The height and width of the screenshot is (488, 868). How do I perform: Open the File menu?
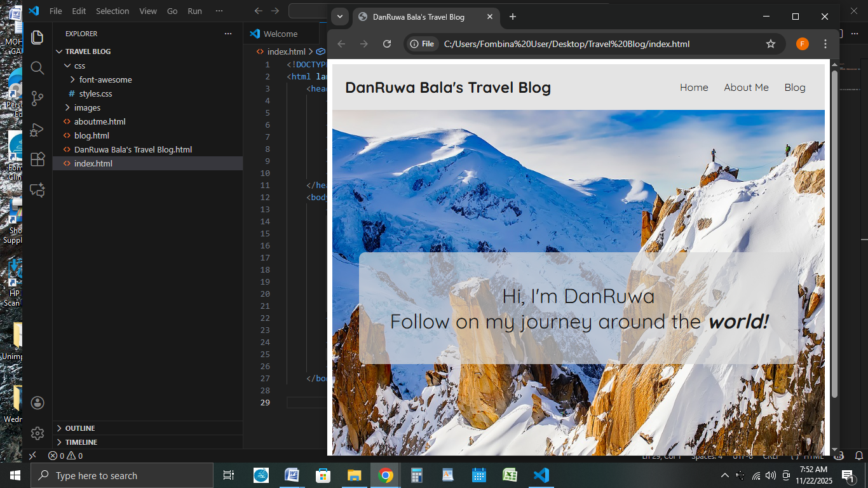pyautogui.click(x=56, y=11)
